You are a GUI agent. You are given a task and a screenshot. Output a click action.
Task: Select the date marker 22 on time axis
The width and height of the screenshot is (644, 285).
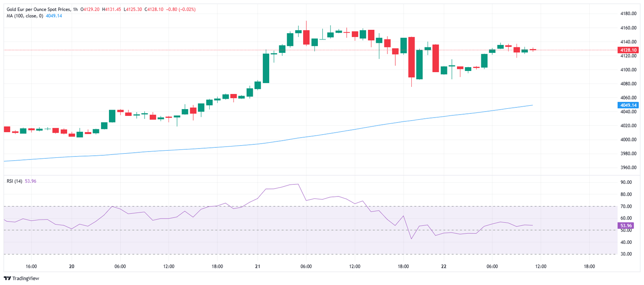pos(443,267)
